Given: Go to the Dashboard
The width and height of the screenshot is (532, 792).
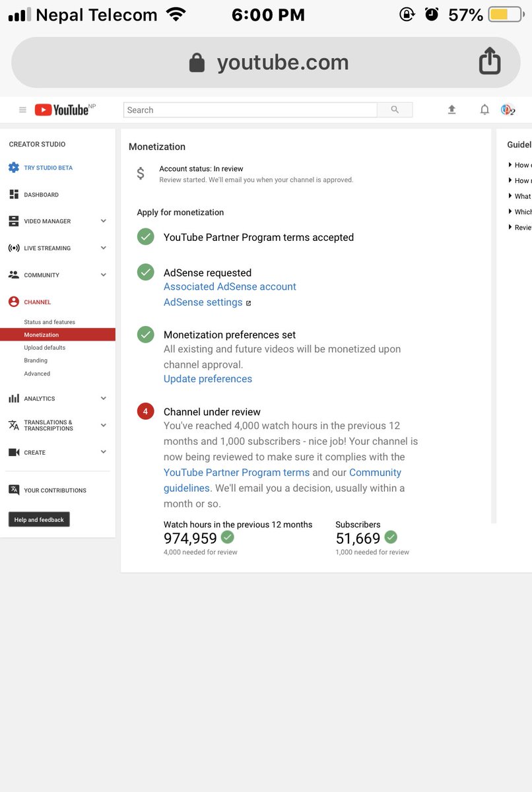Looking at the screenshot, I should click(x=42, y=195).
